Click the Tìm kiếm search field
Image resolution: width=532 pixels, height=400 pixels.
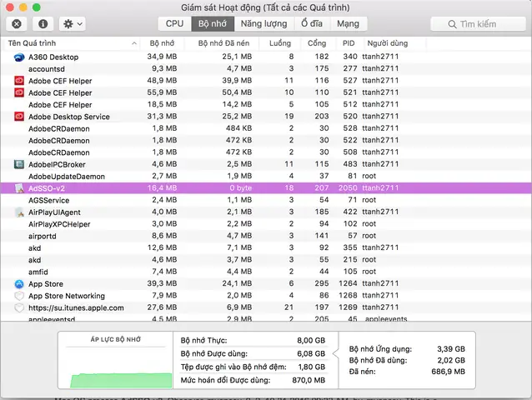click(x=478, y=24)
